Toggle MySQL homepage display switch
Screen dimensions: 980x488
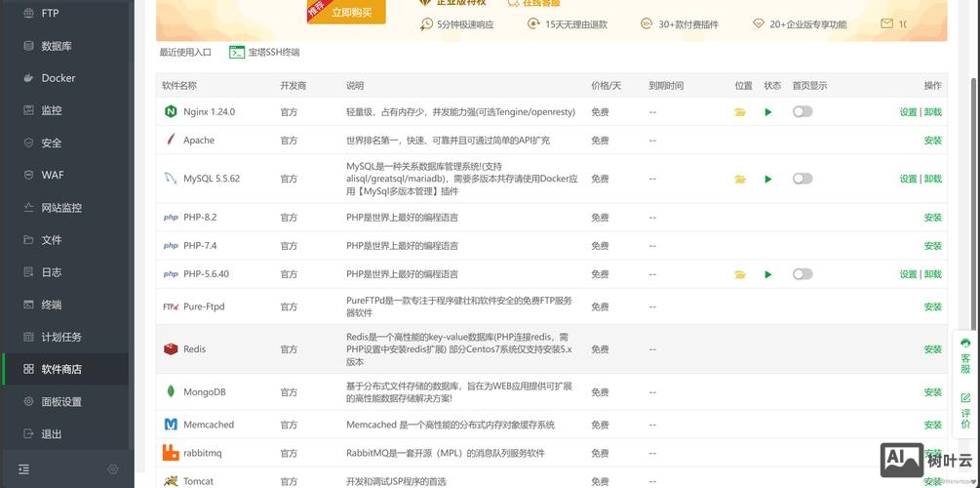point(803,179)
